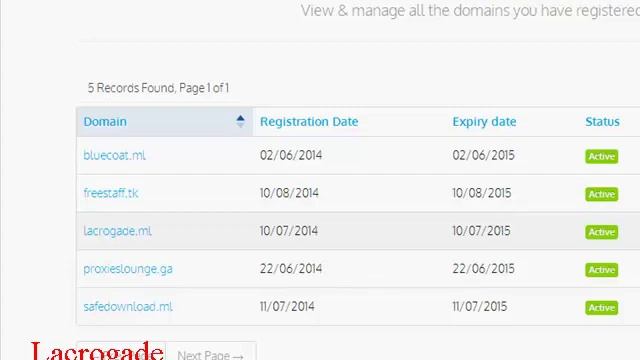Click the Active badge for bluecoat.ml

pyautogui.click(x=602, y=156)
